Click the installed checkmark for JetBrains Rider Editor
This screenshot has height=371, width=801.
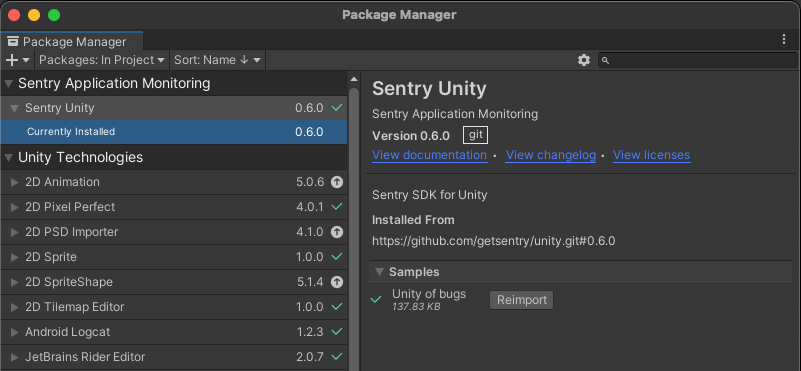click(337, 357)
